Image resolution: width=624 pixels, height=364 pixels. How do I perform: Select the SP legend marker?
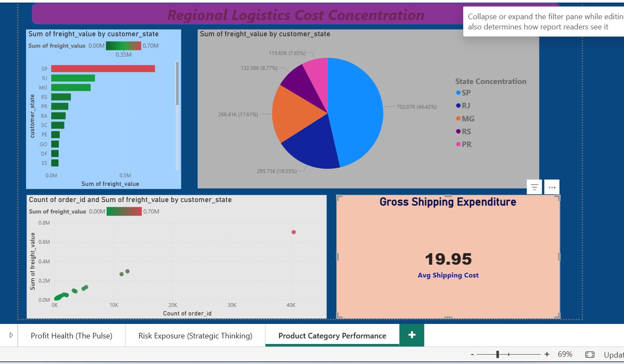458,93
